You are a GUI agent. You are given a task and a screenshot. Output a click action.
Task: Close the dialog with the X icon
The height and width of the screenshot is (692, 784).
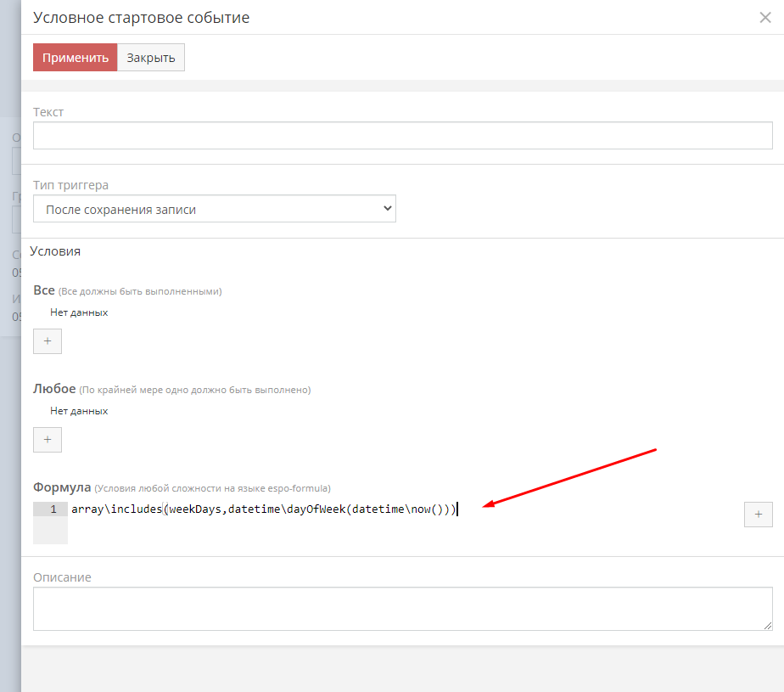[x=764, y=18]
